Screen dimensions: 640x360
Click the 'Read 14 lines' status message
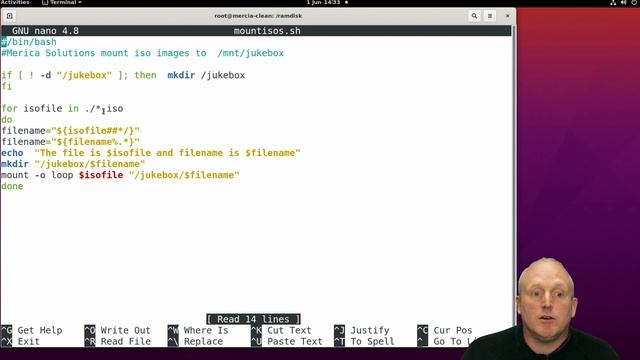253,319
